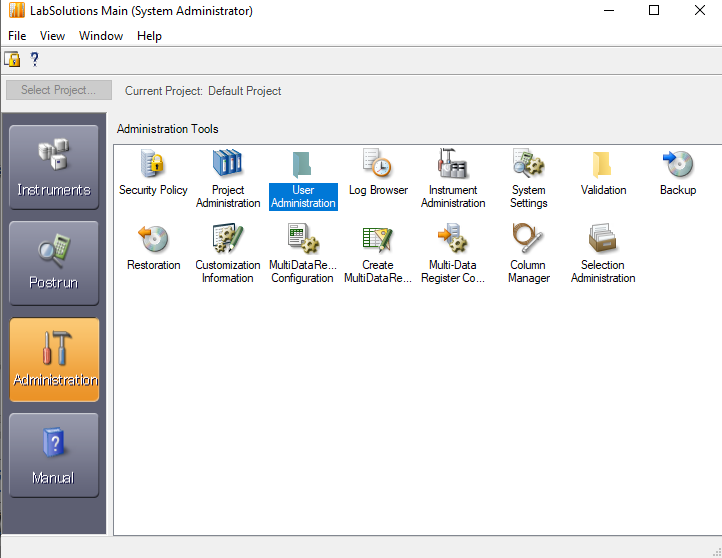
Task: Open the View menu
Action: (x=52, y=36)
